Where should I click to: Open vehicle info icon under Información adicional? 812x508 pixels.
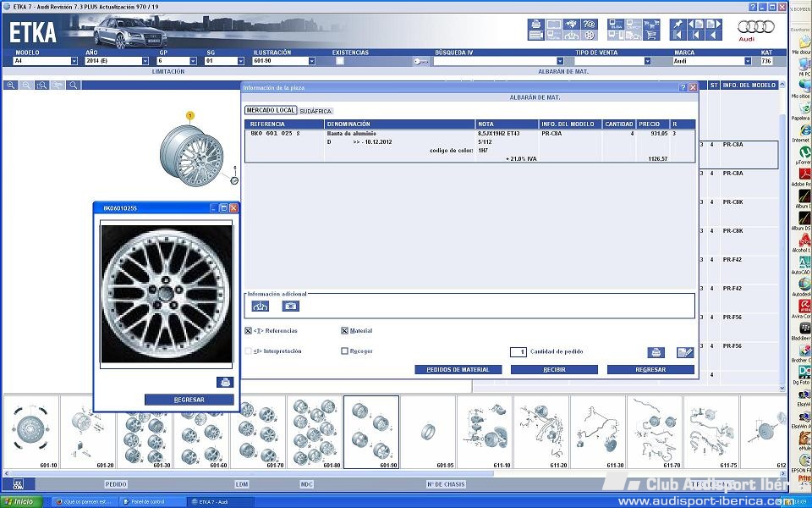260,306
